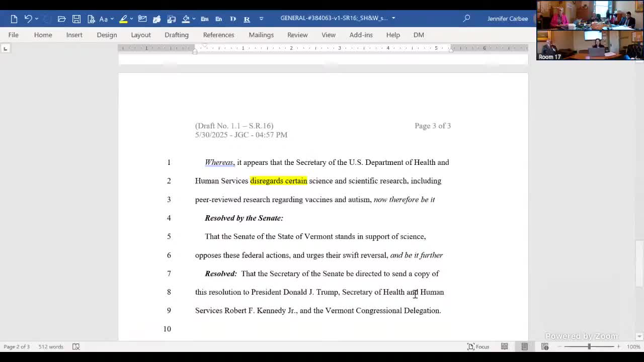The width and height of the screenshot is (644, 362).
Task: Click the Open folder icon
Action: coord(61,19)
